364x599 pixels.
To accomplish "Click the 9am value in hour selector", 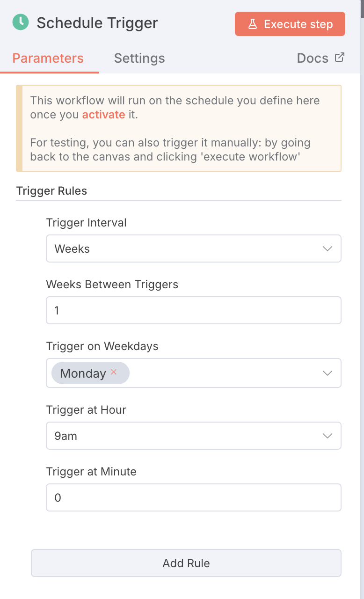I will click(x=66, y=436).
